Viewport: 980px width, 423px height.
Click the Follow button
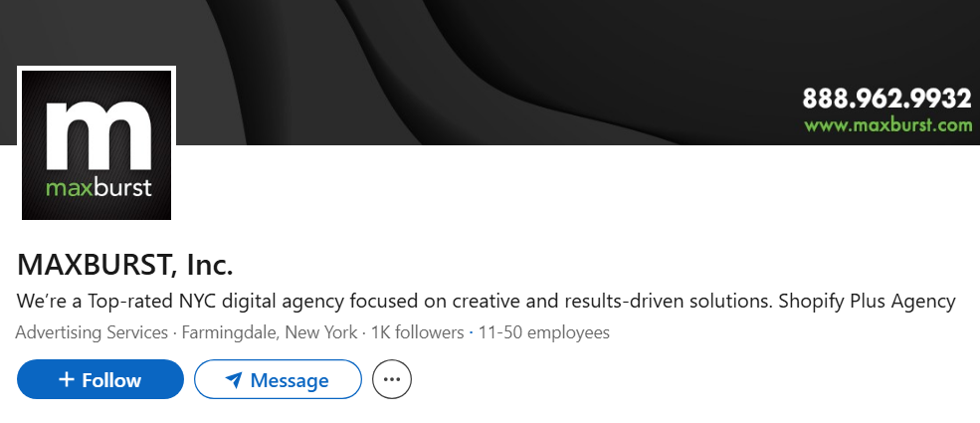pyautogui.click(x=100, y=379)
